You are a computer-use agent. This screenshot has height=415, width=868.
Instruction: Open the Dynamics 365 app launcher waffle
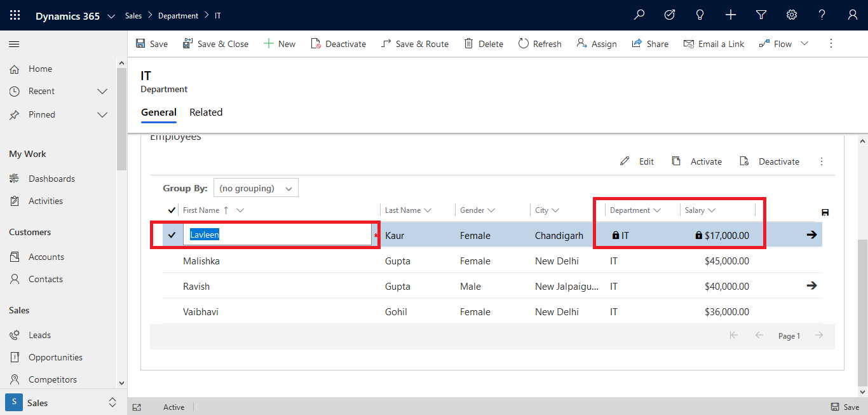coord(14,15)
